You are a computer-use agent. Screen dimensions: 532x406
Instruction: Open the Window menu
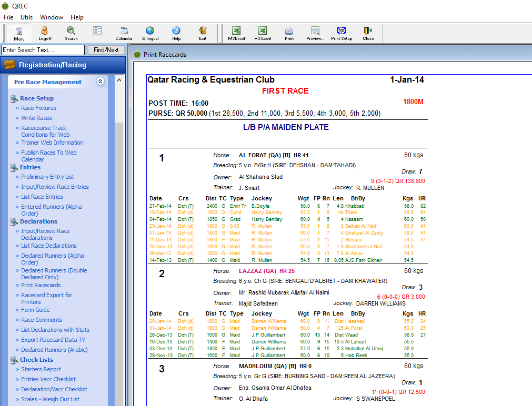pos(52,17)
